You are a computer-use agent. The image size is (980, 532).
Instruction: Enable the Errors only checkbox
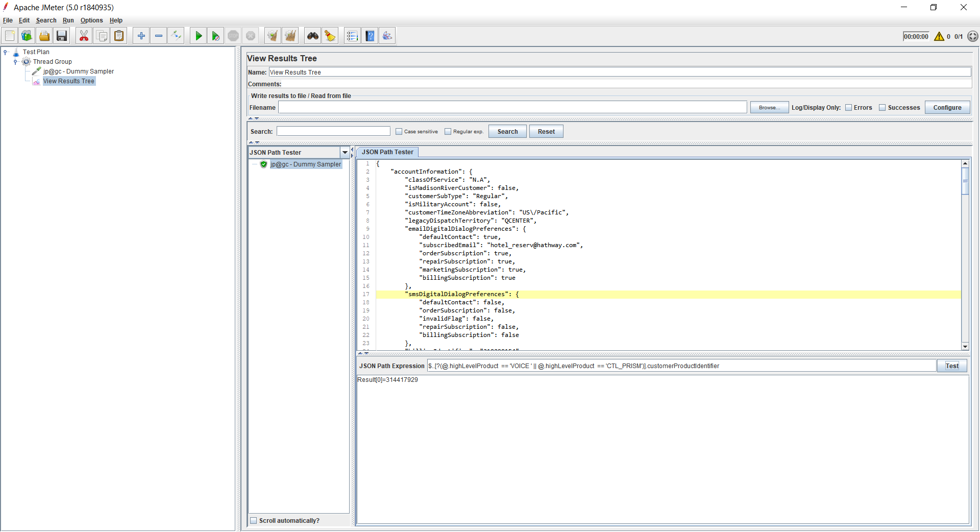tap(849, 108)
